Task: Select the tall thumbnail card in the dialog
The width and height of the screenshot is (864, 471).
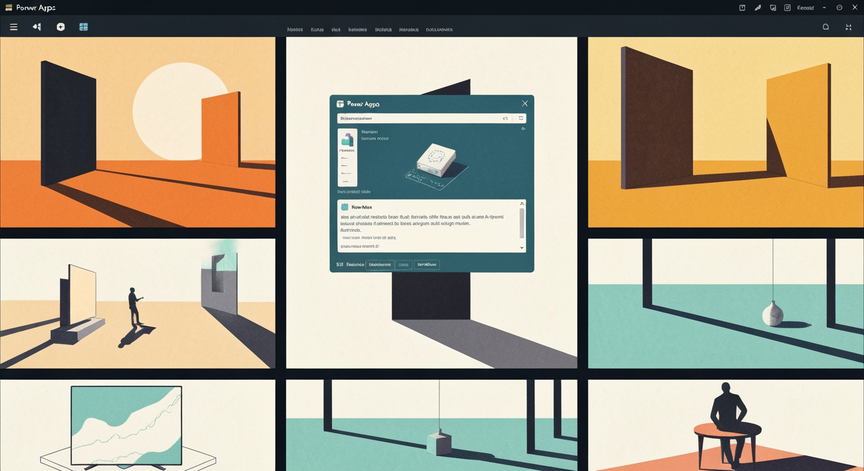Action: [x=347, y=158]
